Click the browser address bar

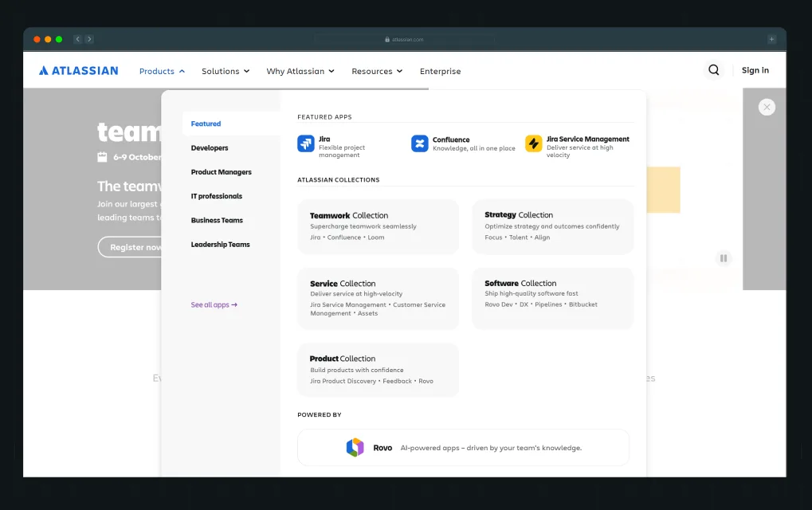pos(404,39)
